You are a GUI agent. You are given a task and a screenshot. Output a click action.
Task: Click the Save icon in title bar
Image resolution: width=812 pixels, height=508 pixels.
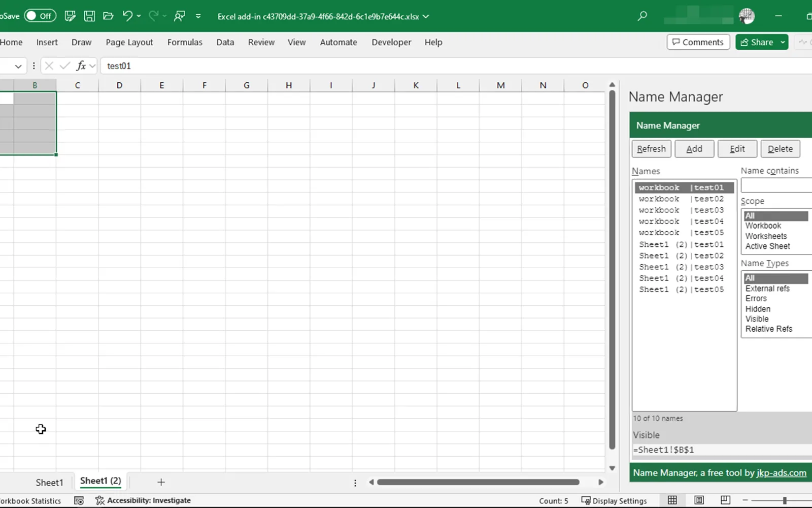[89, 16]
